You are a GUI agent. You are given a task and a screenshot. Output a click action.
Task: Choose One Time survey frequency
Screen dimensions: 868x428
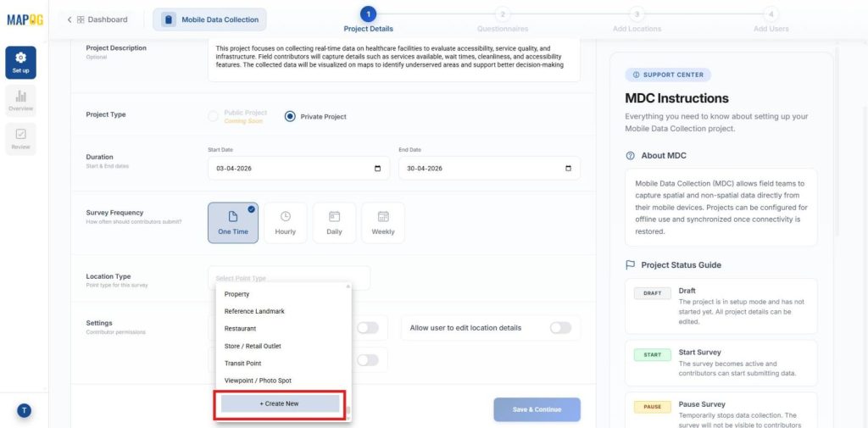(233, 223)
